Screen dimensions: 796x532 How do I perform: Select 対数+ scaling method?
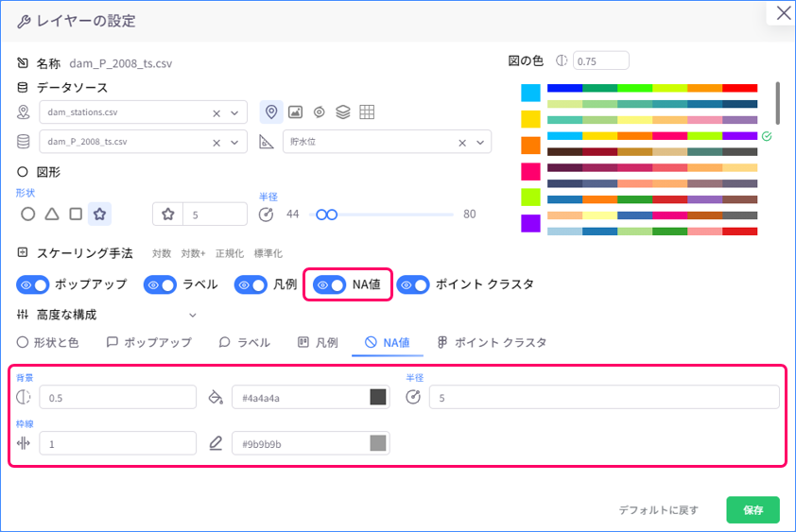pyautogui.click(x=193, y=253)
